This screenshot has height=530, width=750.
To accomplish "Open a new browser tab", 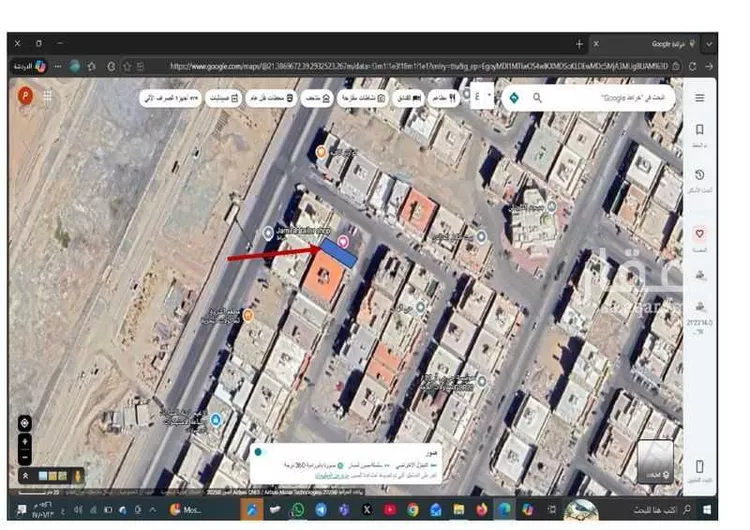I will coord(579,44).
